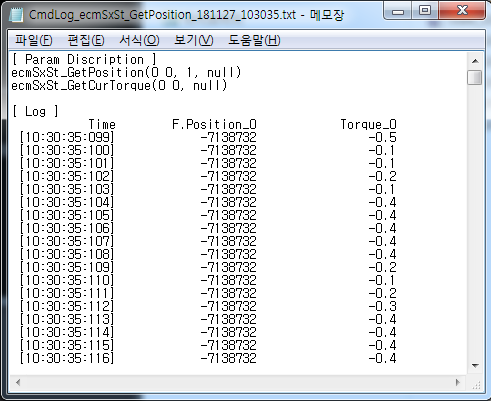
Task: Open the 보기(V) view menu
Action: (194, 40)
